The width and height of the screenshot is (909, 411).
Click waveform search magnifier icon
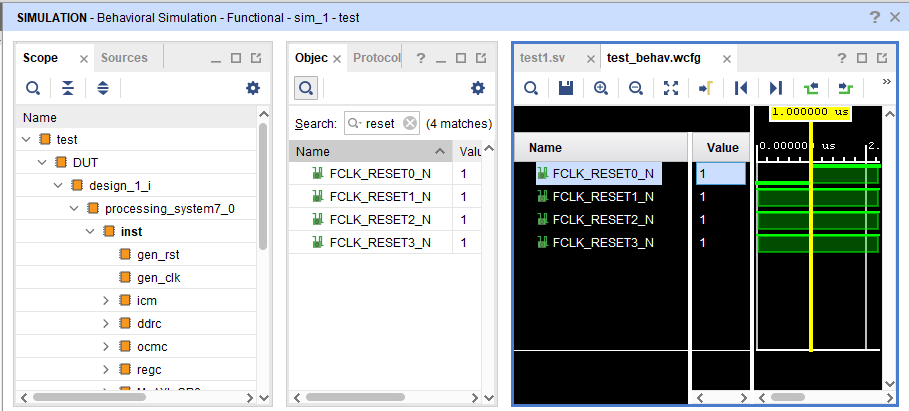[531, 88]
